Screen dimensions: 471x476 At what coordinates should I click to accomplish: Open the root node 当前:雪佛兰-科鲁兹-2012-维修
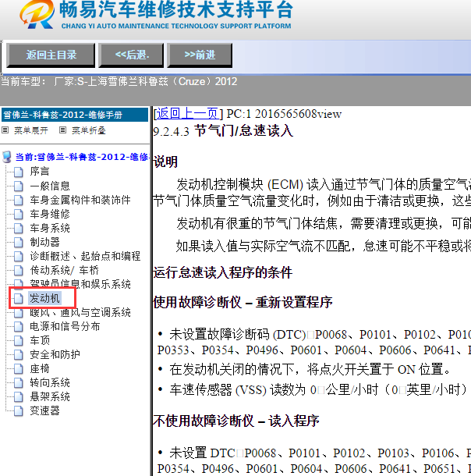pos(82,157)
